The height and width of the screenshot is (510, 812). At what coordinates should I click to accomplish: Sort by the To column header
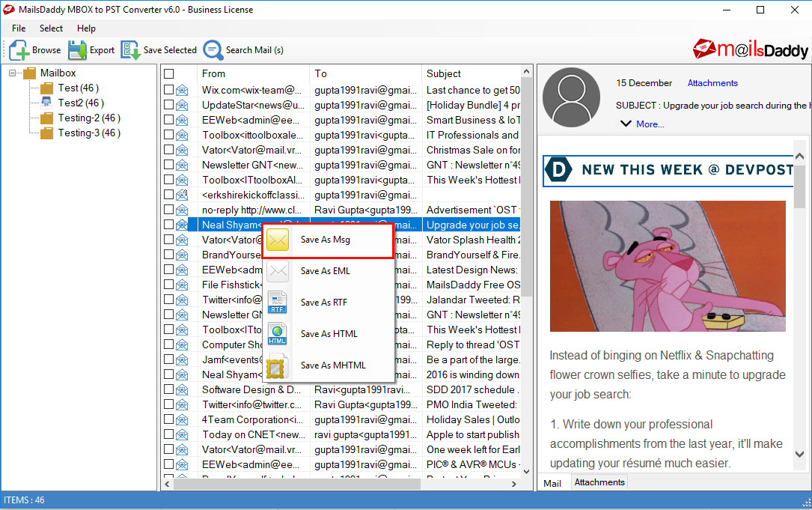point(366,73)
